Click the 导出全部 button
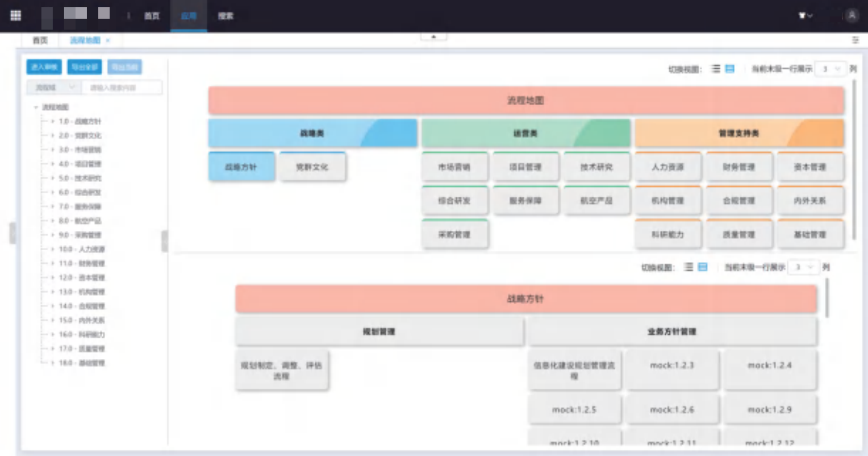This screenshot has height=456, width=868. pyautogui.click(x=85, y=67)
